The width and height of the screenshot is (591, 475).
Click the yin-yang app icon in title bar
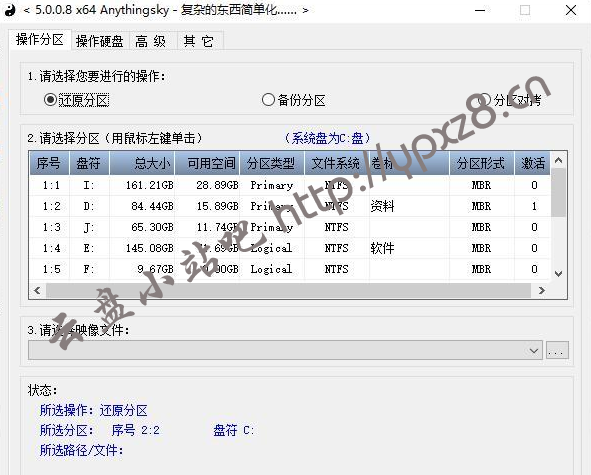tap(10, 10)
